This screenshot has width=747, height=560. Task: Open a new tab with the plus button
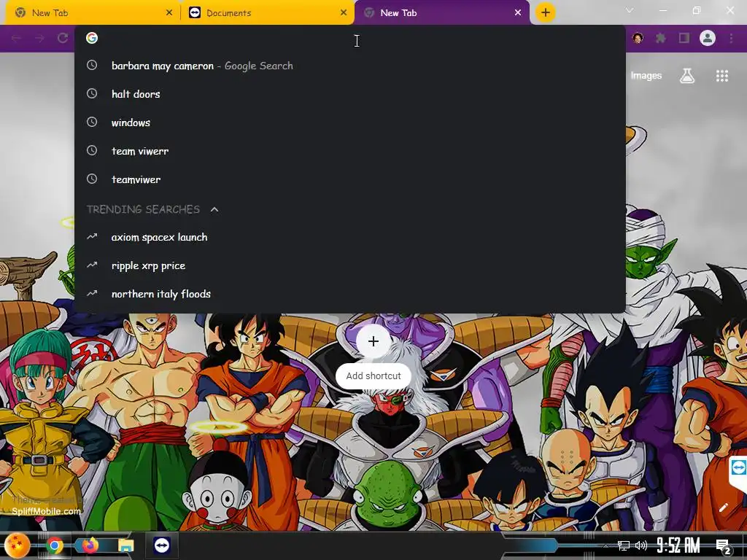[x=546, y=12]
